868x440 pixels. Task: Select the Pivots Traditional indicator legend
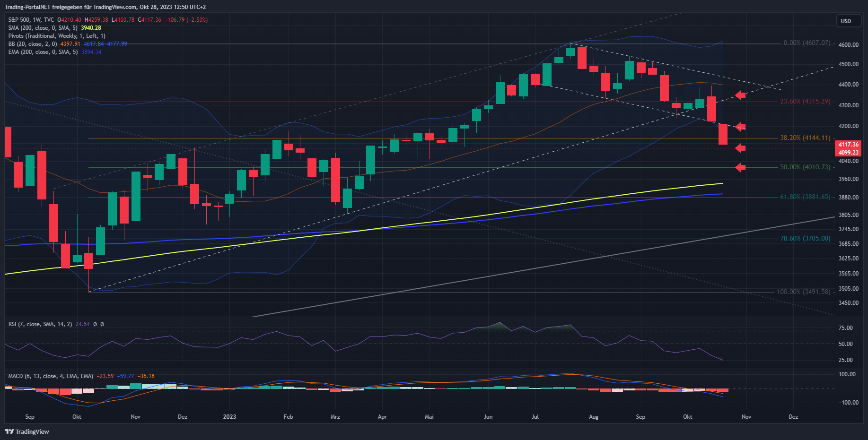click(56, 36)
